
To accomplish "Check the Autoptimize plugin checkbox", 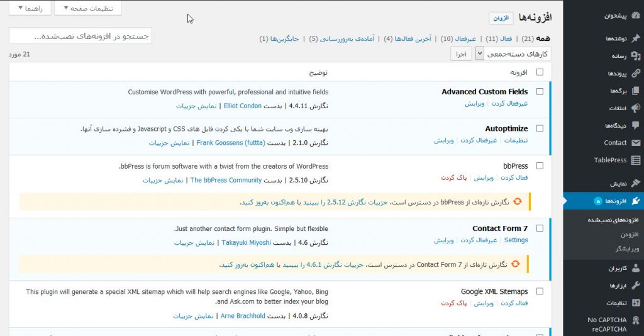I will 540,128.
